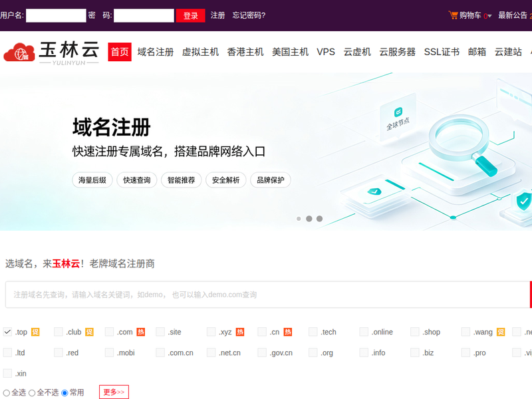532x399 pixels.
Task: Open the 最新公告 announcements link
Action: [513, 15]
